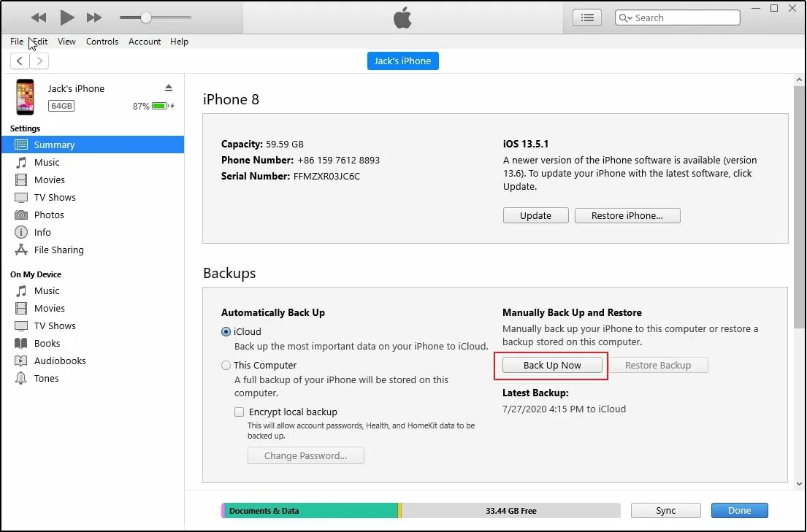Viewport: 807px width, 532px height.
Task: Open Movies icon under Settings
Action: point(21,180)
